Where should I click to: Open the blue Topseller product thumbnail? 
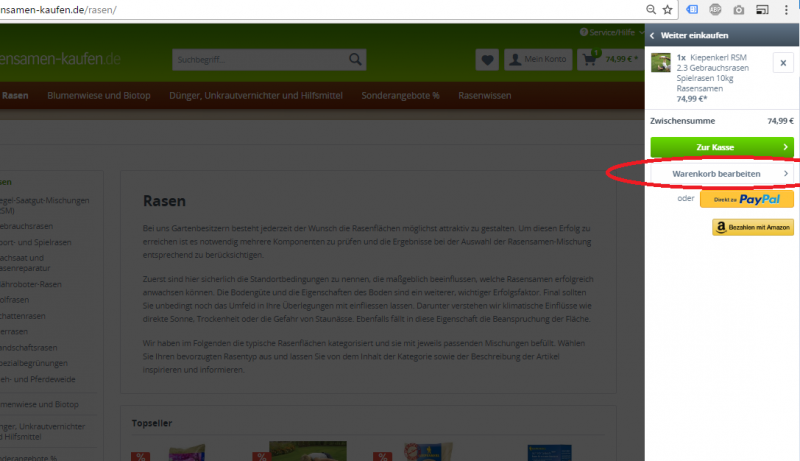click(x=549, y=453)
